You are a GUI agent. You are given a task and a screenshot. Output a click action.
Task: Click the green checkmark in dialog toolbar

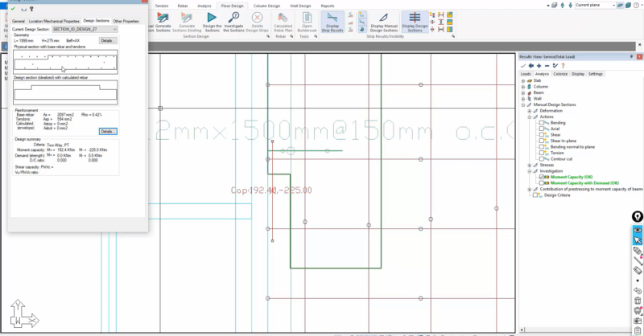(13, 8)
